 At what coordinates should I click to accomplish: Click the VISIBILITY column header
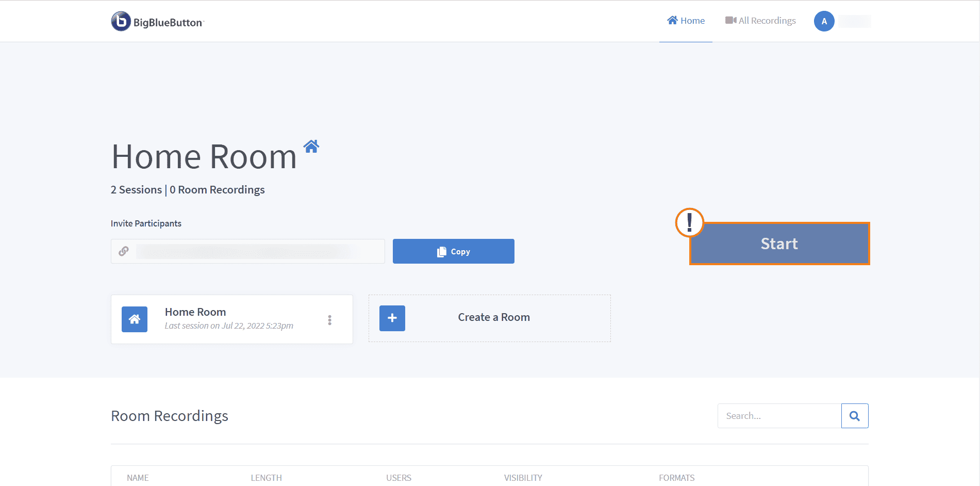pos(523,478)
